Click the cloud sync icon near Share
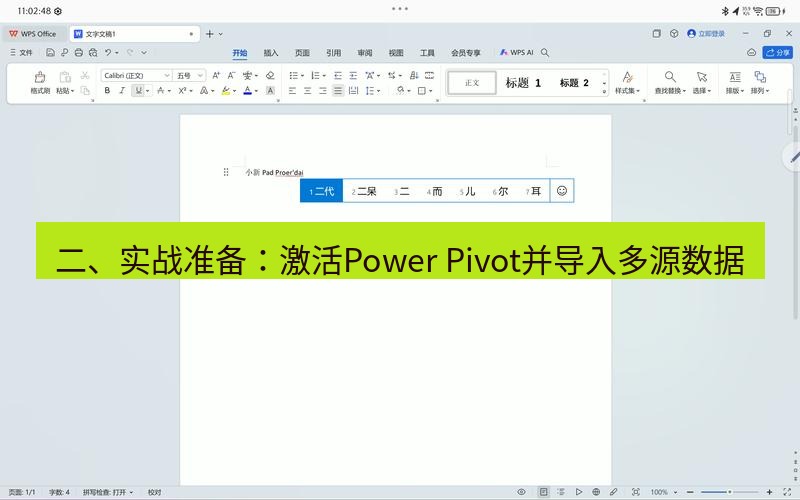800x500 pixels. coord(752,52)
